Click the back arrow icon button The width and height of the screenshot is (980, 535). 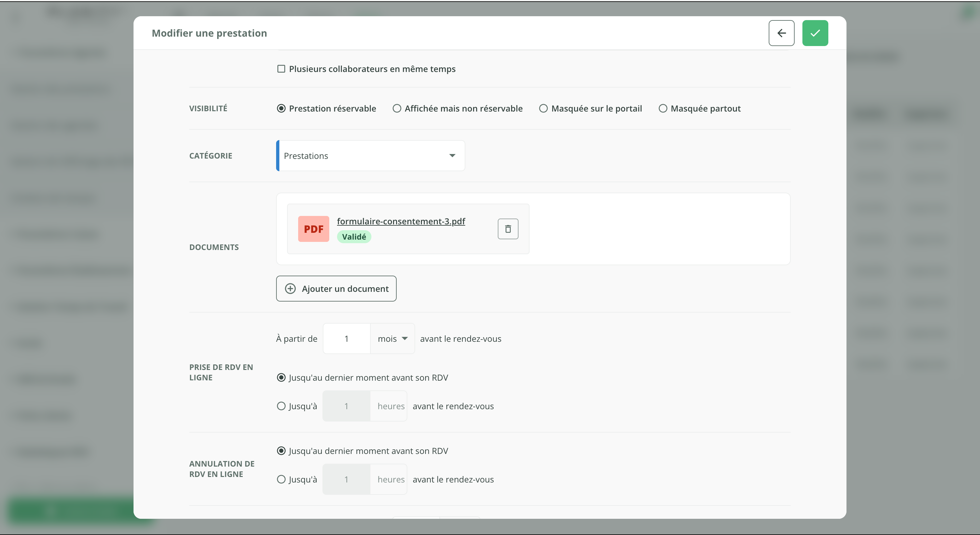click(781, 33)
